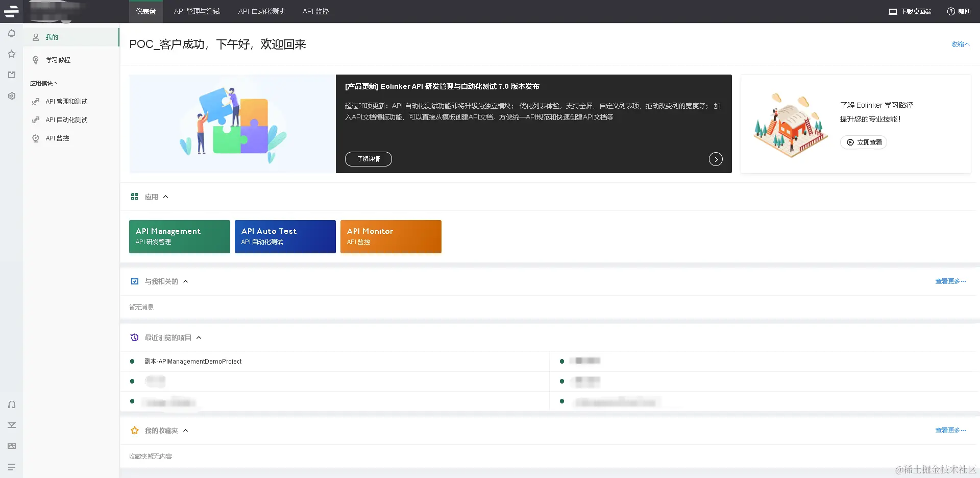Click the puzzle illustration in the banner
The image size is (980, 478).
(x=233, y=124)
